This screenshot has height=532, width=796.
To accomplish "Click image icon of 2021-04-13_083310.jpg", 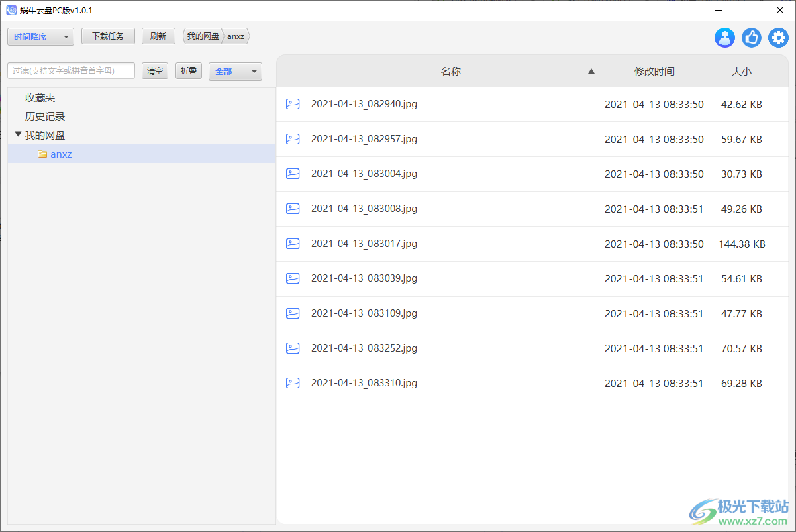I will 293,383.
